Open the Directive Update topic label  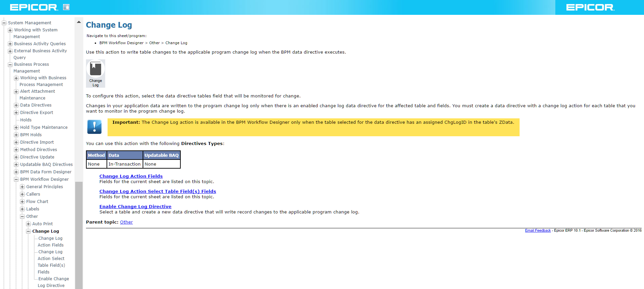[37, 157]
